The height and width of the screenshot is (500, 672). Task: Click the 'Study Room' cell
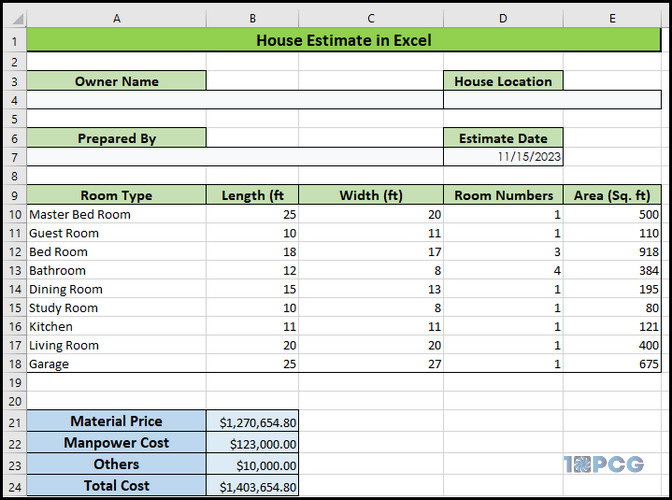(x=117, y=308)
